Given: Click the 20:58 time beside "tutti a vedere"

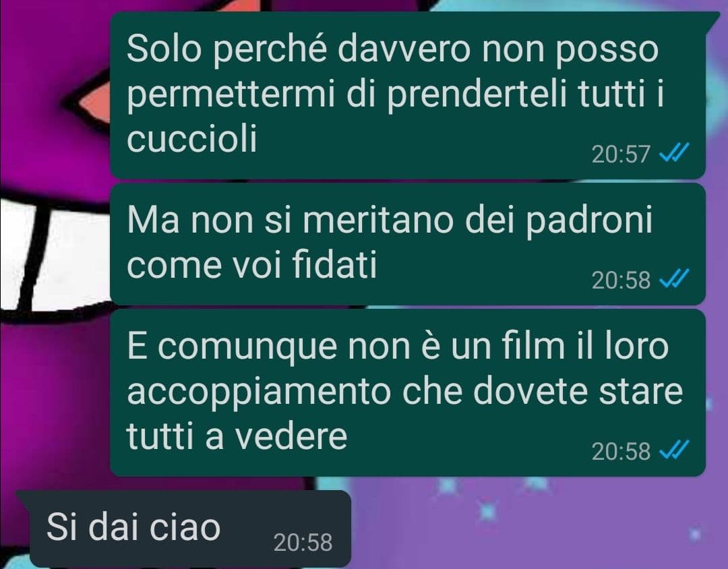Looking at the screenshot, I should [x=621, y=450].
